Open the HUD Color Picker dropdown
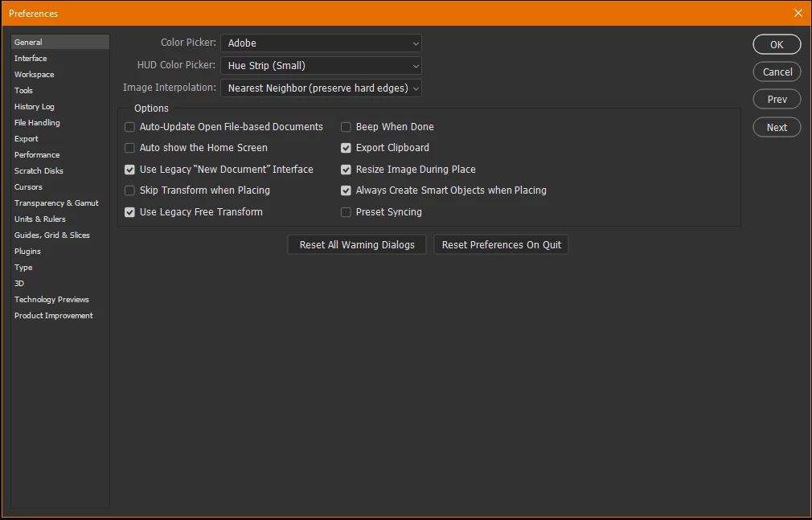Viewport: 812px width, 520px height. 321,66
